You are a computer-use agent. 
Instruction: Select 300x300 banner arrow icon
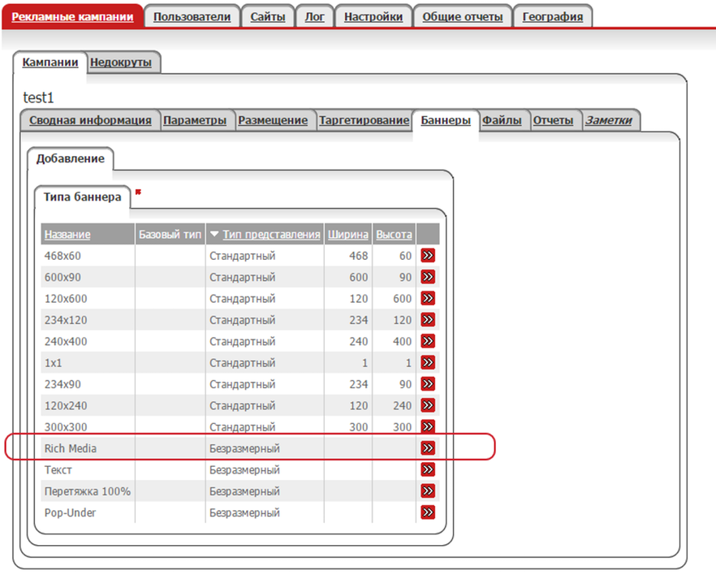427,426
